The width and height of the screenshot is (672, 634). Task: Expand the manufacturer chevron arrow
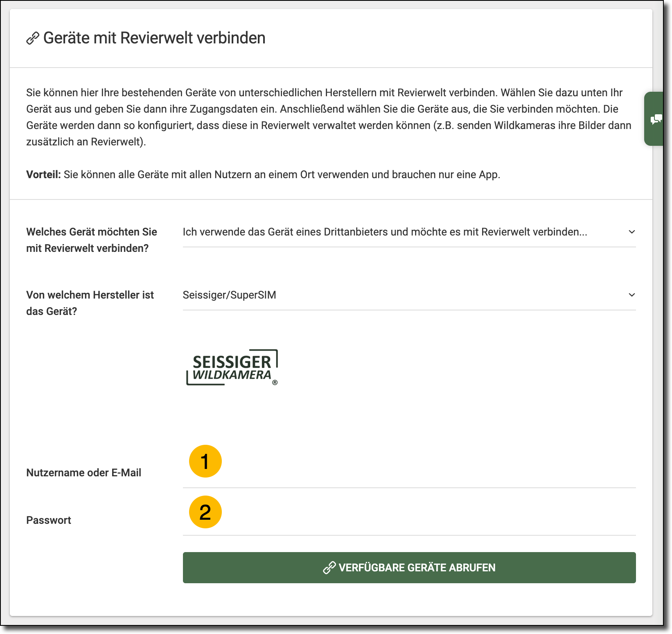pyautogui.click(x=631, y=295)
